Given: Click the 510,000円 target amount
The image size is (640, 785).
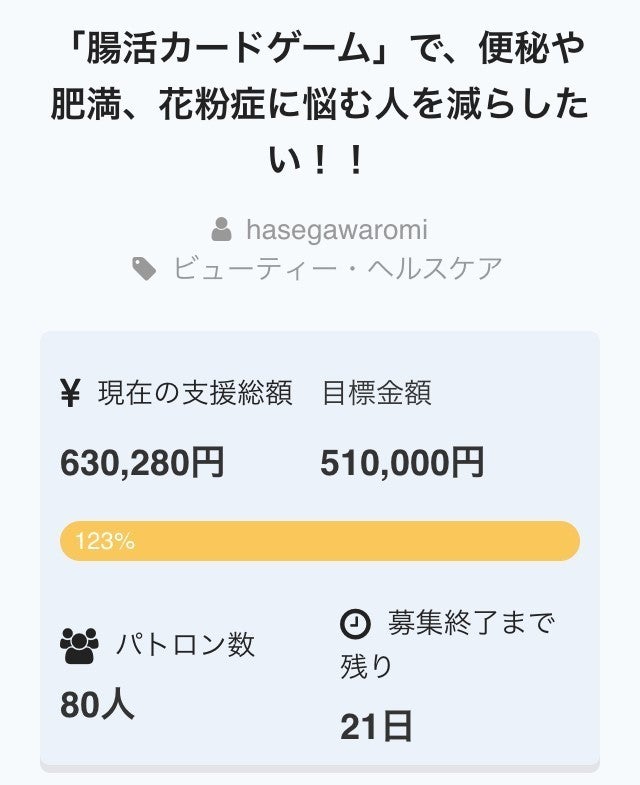Looking at the screenshot, I should pyautogui.click(x=402, y=463).
